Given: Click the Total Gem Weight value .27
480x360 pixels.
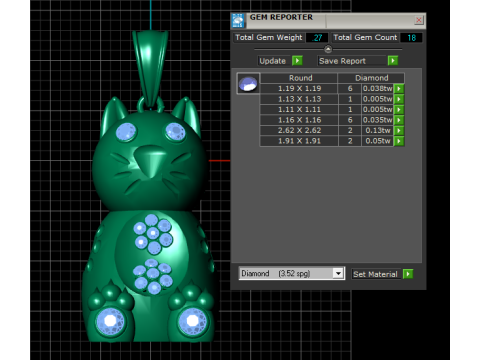Looking at the screenshot, I should pos(317,38).
